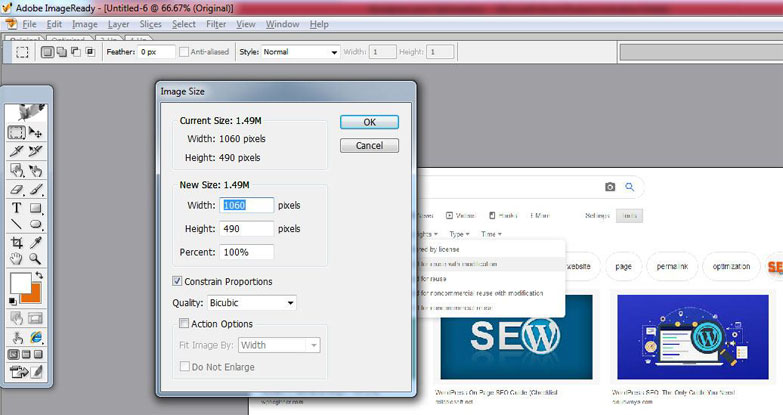Choose the Crop tool
Image resolution: width=783 pixels, height=415 pixels.
17,242
